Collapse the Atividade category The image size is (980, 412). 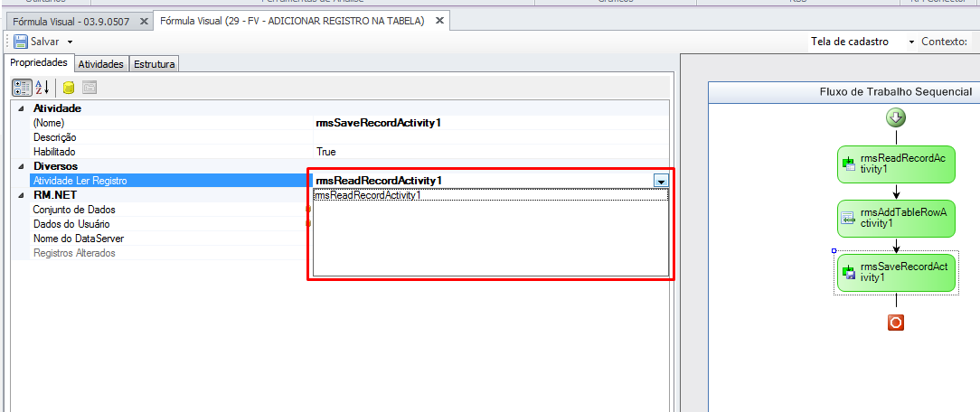22,108
